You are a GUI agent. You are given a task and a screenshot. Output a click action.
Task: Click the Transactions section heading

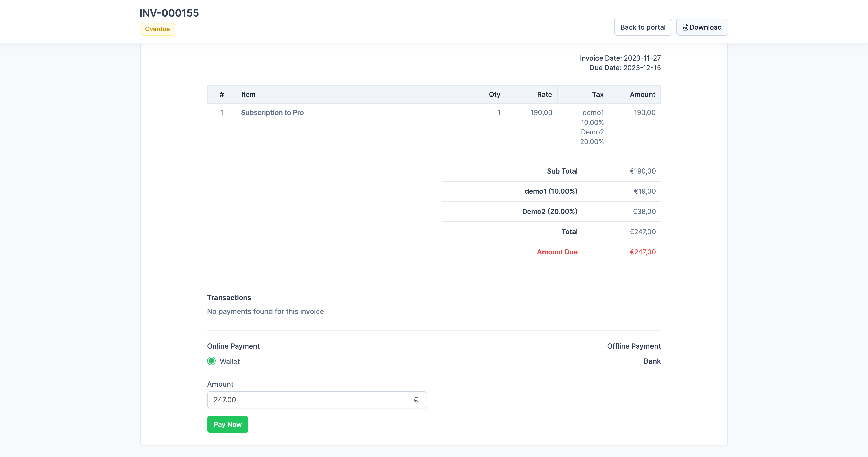[229, 297]
